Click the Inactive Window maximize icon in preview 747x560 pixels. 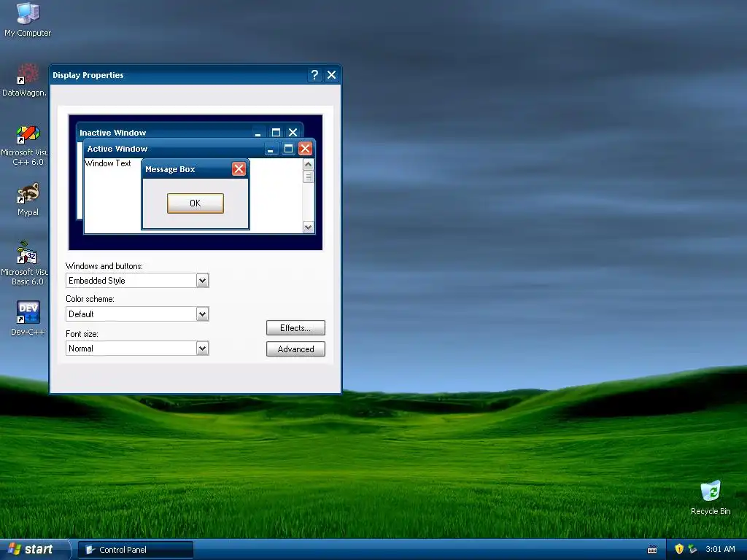point(276,133)
